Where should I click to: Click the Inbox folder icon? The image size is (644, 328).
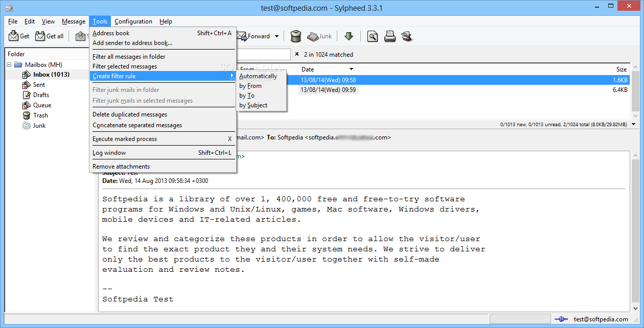27,75
